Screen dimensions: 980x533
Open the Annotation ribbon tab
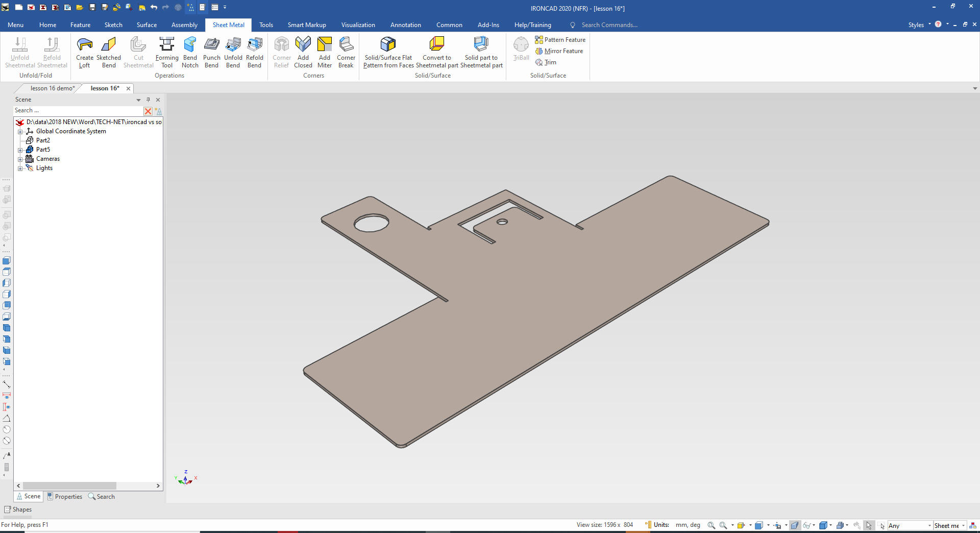pyautogui.click(x=405, y=25)
